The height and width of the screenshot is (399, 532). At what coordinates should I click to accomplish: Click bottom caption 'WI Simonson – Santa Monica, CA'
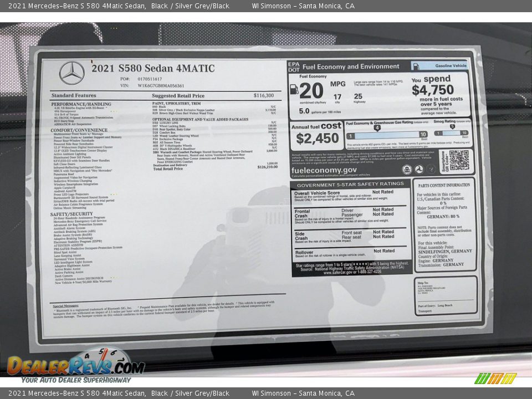tap(303, 393)
